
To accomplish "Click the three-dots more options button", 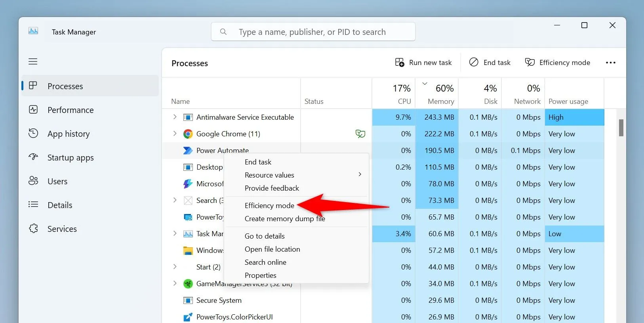I will tap(610, 63).
